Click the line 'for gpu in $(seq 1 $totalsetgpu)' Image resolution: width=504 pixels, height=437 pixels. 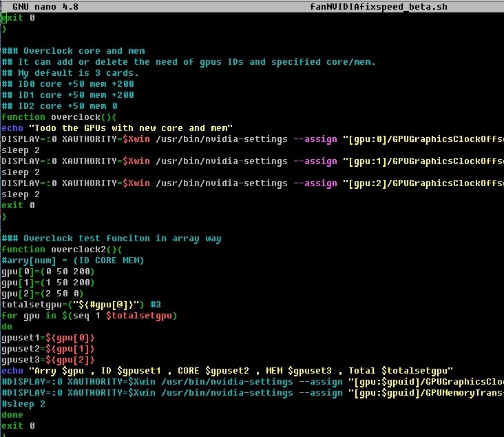[90, 316]
